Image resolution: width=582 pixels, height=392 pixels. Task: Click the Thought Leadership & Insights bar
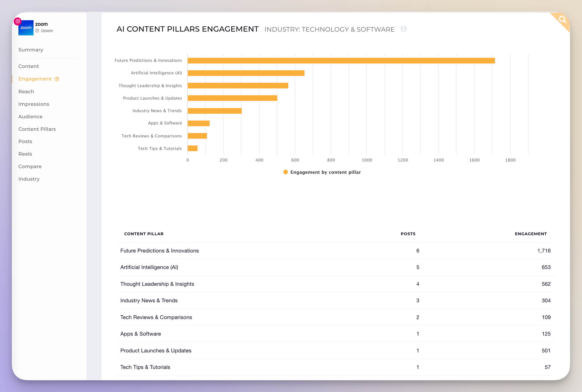(238, 86)
